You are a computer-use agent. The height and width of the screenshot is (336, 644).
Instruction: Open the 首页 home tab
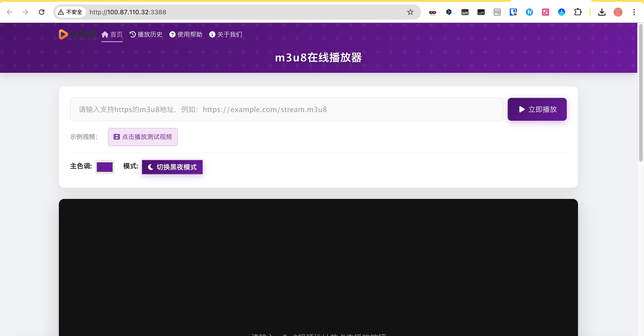pos(112,34)
